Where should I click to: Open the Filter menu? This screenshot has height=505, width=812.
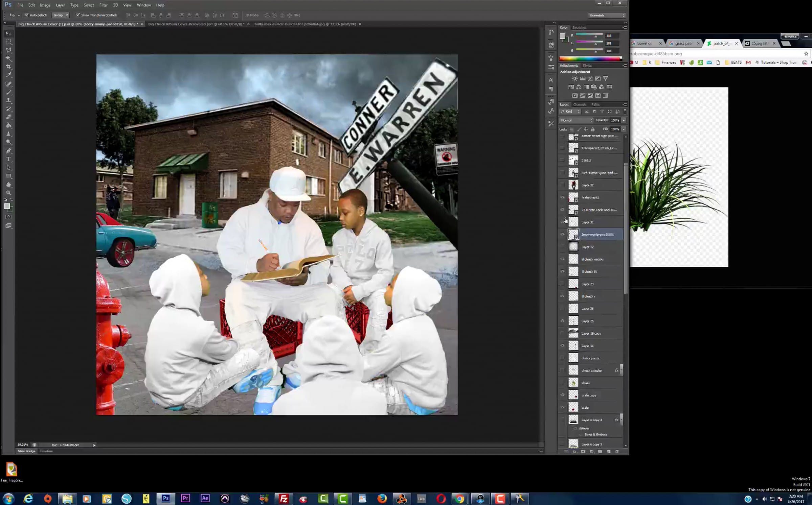(103, 5)
